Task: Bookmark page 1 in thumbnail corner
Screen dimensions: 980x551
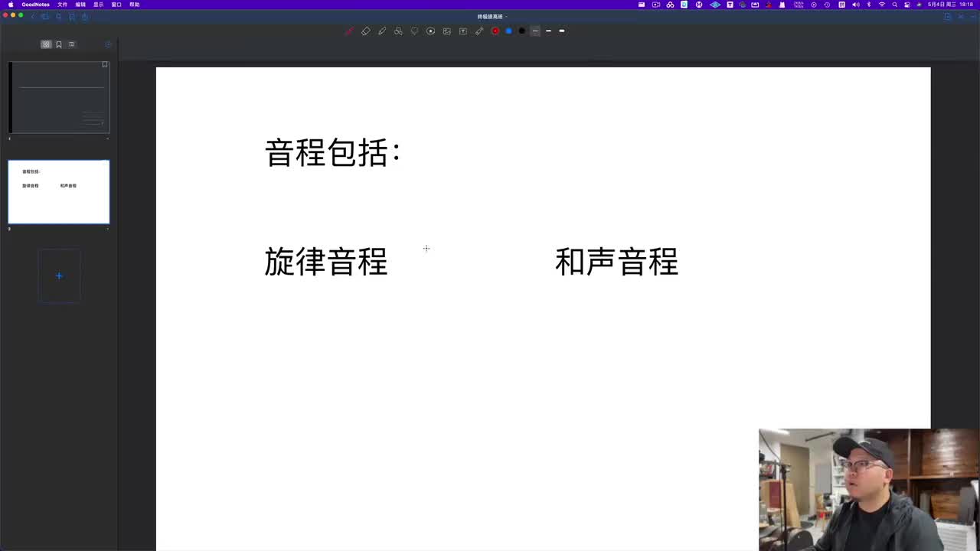Action: point(105,65)
